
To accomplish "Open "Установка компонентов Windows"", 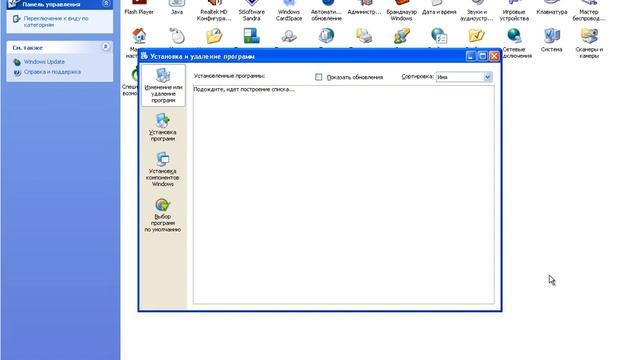I will click(x=162, y=169).
